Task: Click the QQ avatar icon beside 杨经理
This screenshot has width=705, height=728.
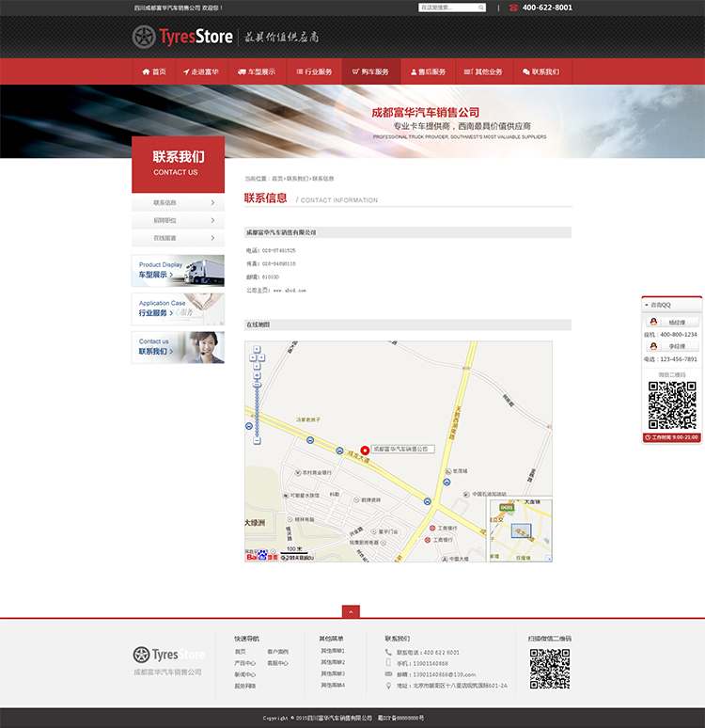Action: point(653,322)
